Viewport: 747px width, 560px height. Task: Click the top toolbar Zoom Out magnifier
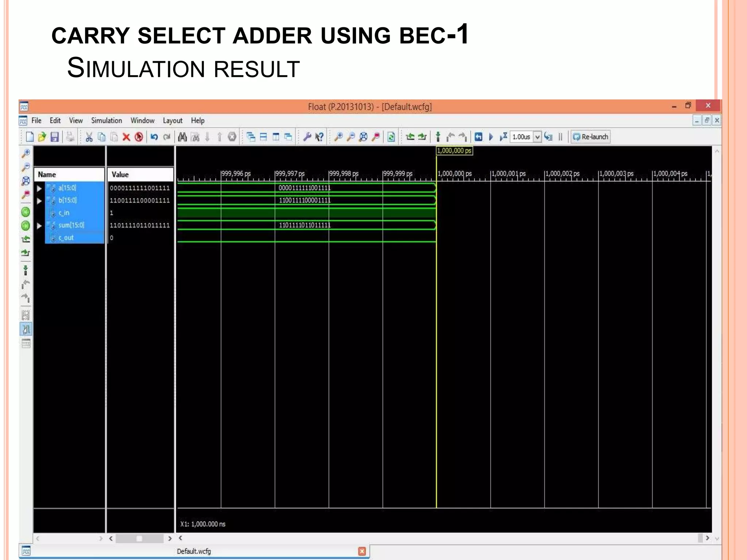[351, 137]
